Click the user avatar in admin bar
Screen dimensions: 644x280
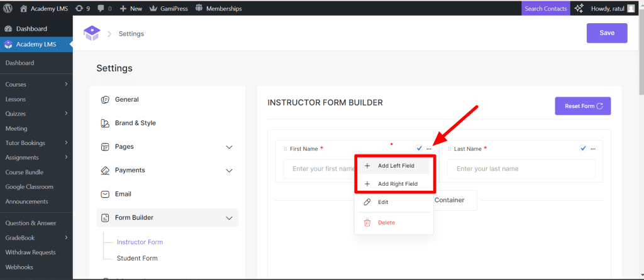tap(631, 8)
